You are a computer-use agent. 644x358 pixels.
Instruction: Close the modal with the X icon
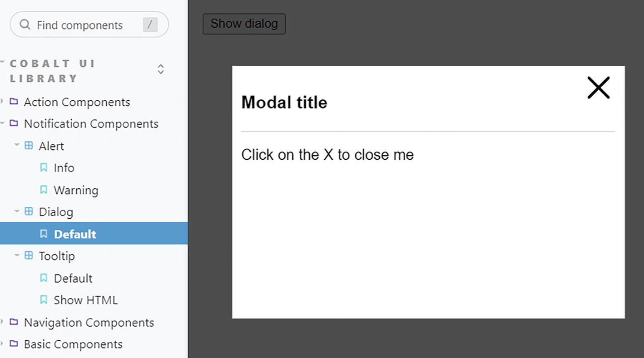click(x=598, y=88)
